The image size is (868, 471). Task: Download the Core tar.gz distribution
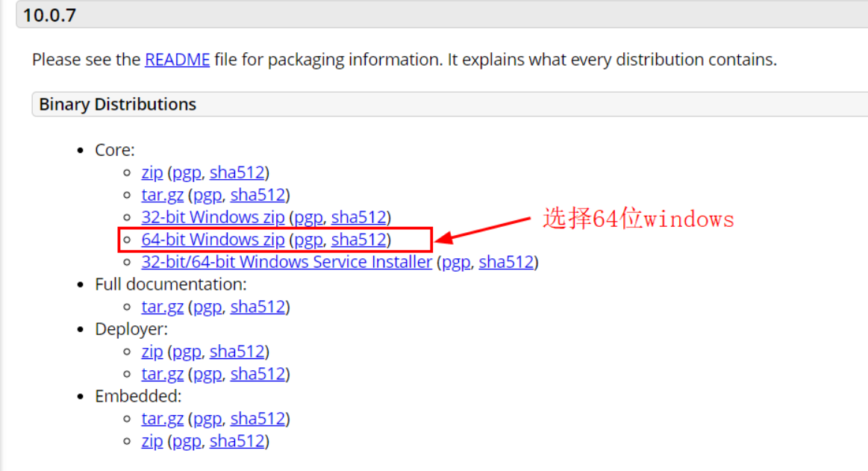click(x=162, y=195)
